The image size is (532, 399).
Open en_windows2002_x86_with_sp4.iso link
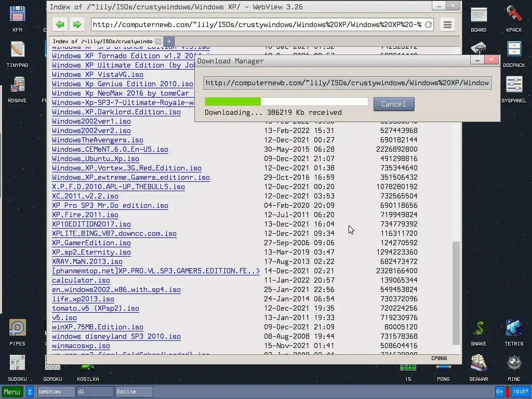tap(116, 290)
